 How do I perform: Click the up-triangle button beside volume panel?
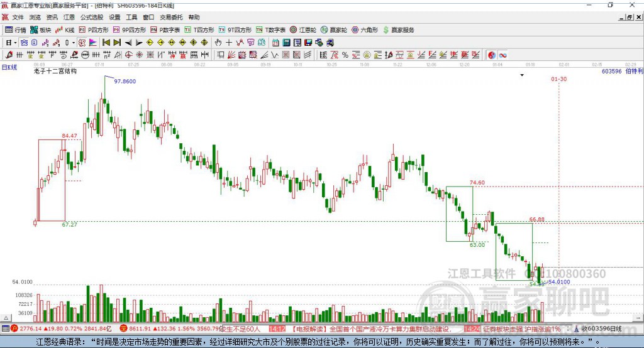(x=6, y=318)
